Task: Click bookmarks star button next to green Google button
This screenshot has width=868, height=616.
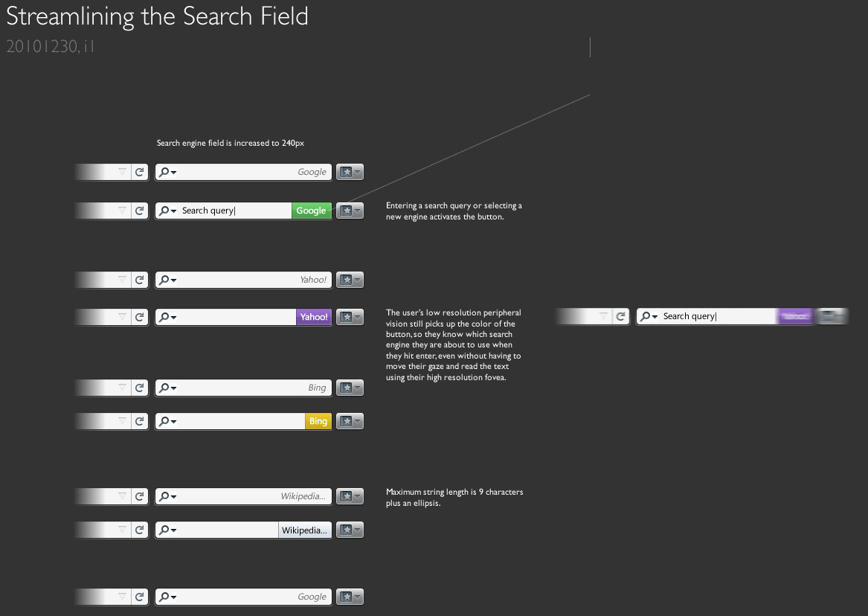Action: (350, 211)
